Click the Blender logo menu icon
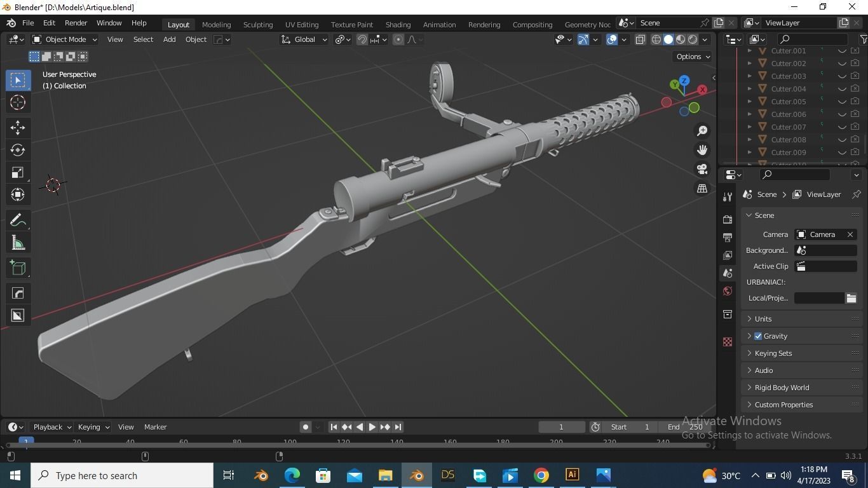868x488 pixels. coord(11,23)
